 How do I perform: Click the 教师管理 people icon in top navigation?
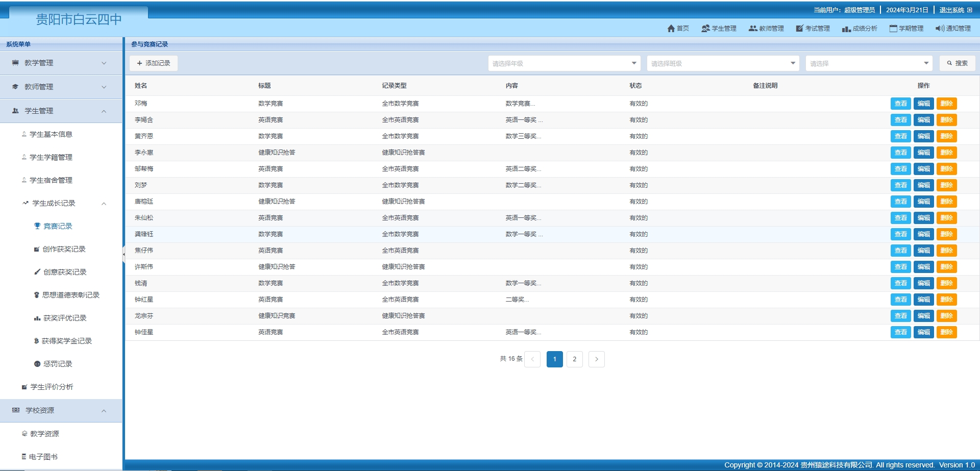click(753, 29)
